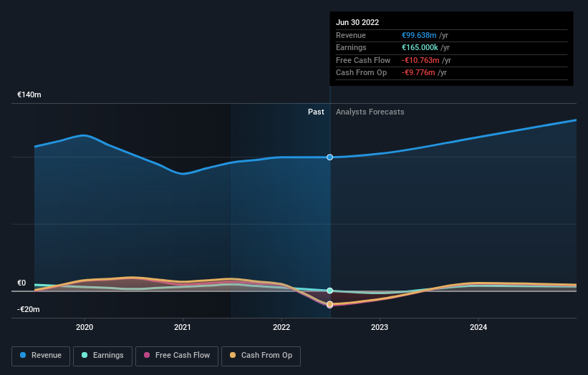Click the 2020 x-axis label

tap(85, 327)
